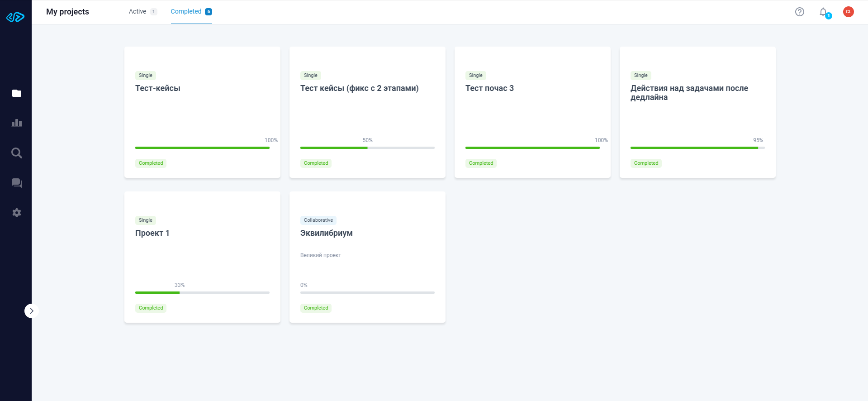Click the 95% label on Действия card
The height and width of the screenshot is (401, 868).
pyautogui.click(x=758, y=140)
